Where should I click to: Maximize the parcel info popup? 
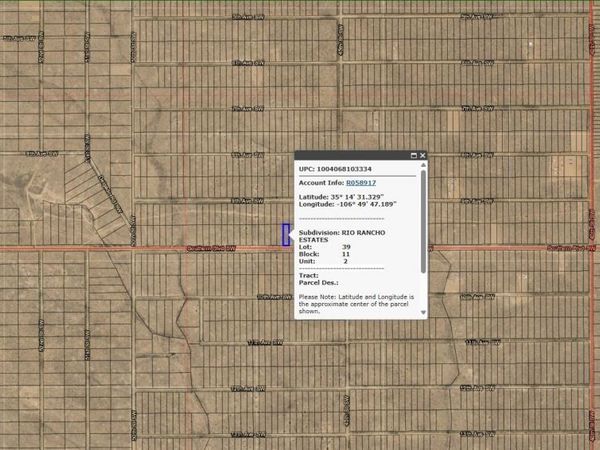(414, 155)
